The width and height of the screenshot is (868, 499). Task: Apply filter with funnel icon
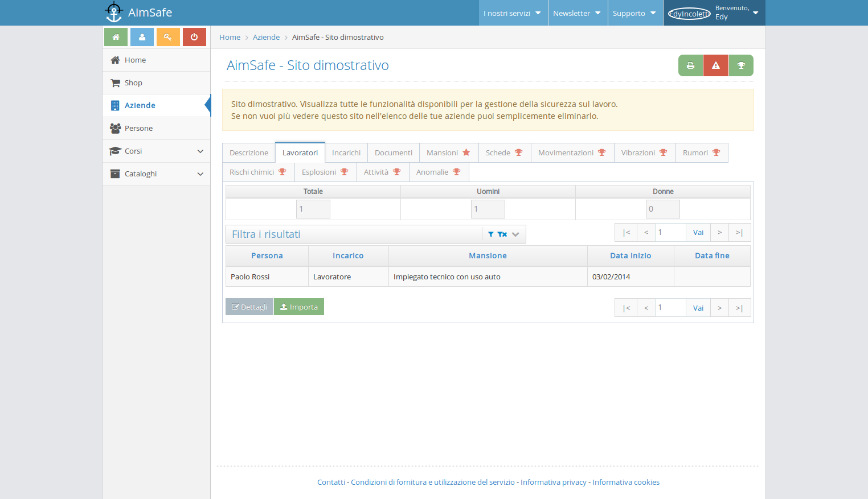point(491,234)
